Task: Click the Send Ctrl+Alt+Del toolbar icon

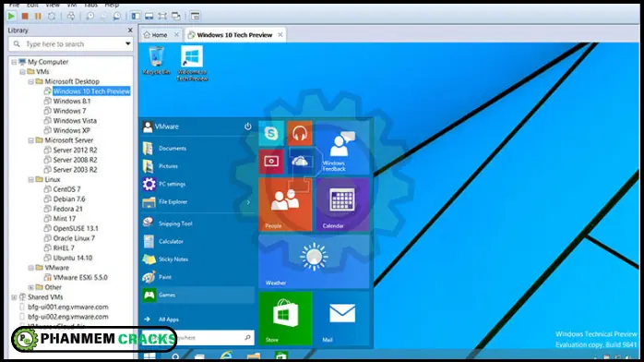Action: tap(71, 16)
